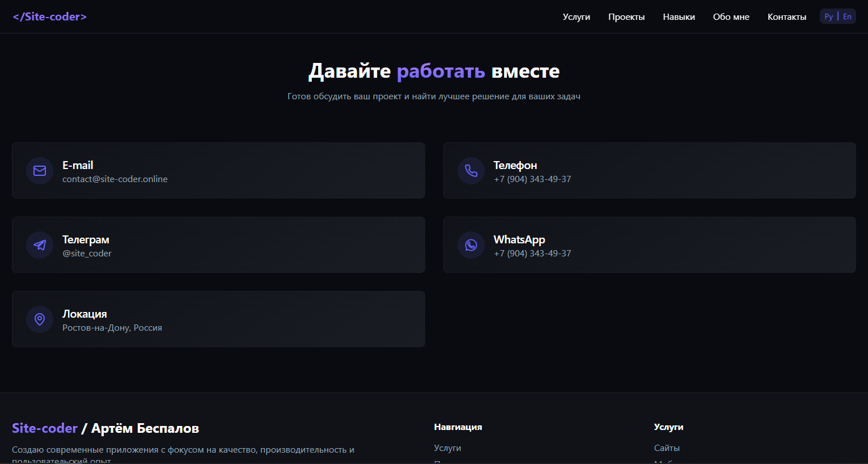This screenshot has height=464, width=868.
Task: Click the WhatsApp number +7 (904) 343-49-37
Action: click(x=532, y=254)
